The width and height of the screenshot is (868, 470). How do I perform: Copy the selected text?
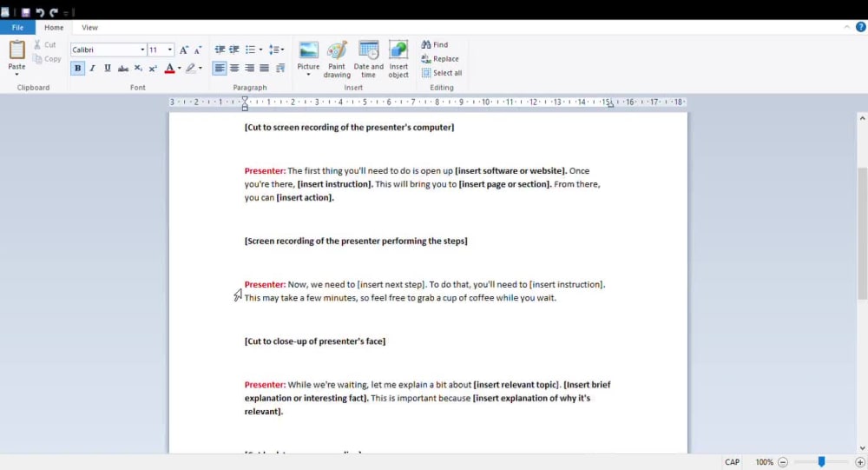click(47, 59)
